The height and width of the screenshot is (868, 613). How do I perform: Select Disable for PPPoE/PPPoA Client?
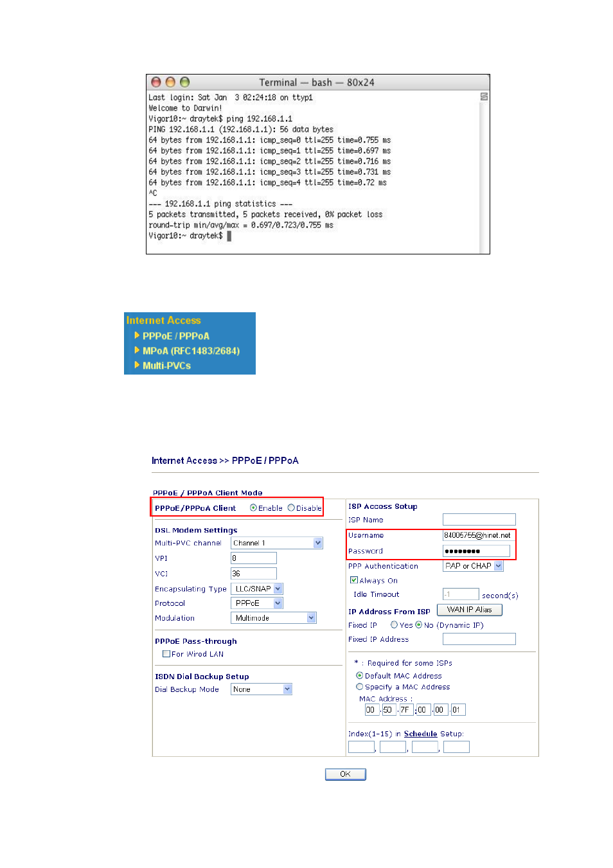291,508
